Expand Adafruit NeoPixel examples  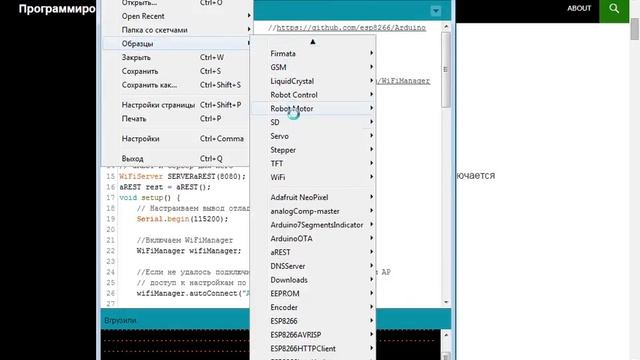(x=313, y=198)
